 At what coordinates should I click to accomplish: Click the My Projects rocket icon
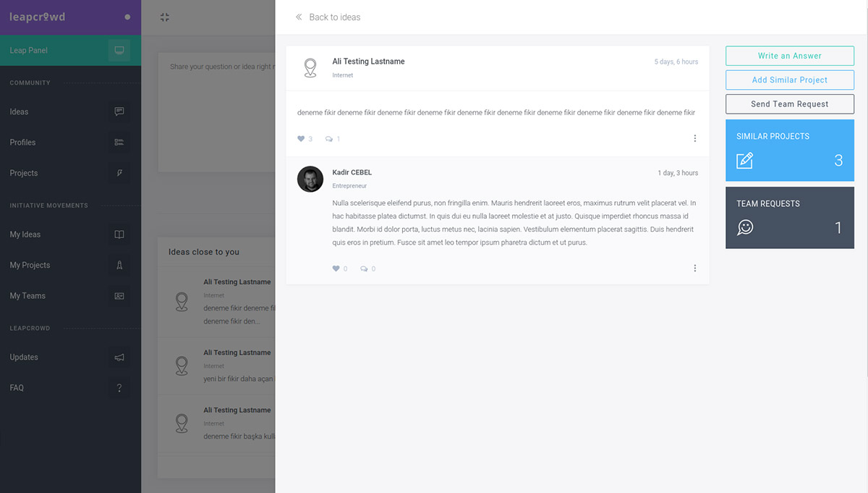click(x=119, y=265)
